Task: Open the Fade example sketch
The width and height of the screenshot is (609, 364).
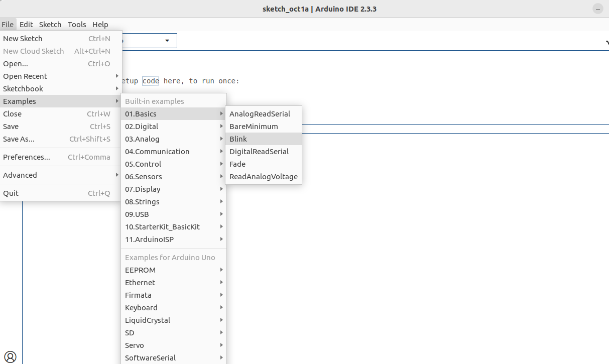Action: coord(264,164)
